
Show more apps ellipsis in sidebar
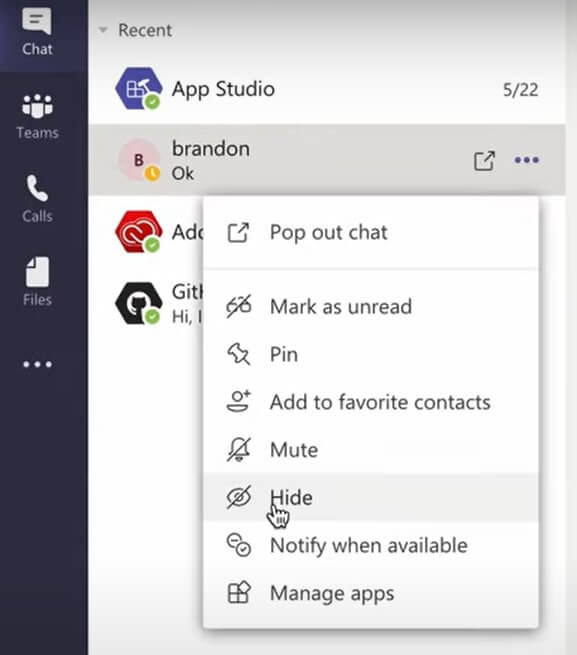point(37,364)
